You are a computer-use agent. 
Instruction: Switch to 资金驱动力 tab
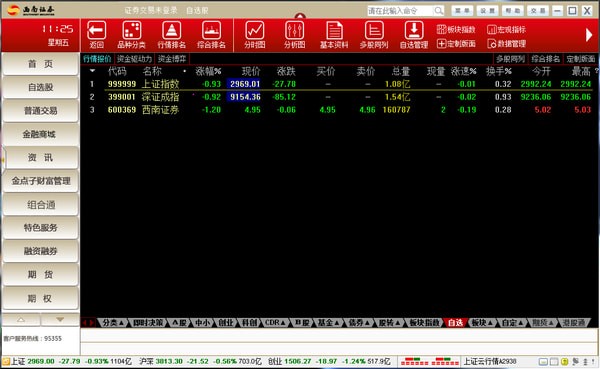(134, 59)
